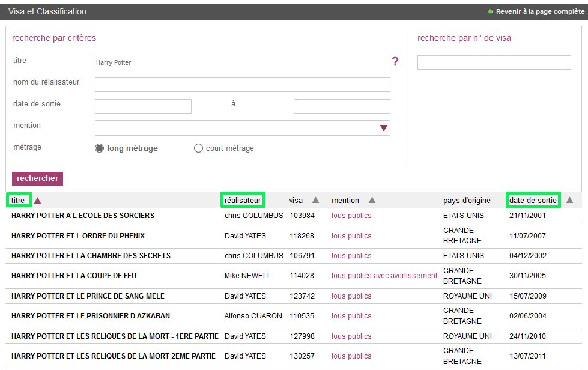Viewport: 588px width, 370px height.
Task: Sort by titre column header
Action: point(18,200)
